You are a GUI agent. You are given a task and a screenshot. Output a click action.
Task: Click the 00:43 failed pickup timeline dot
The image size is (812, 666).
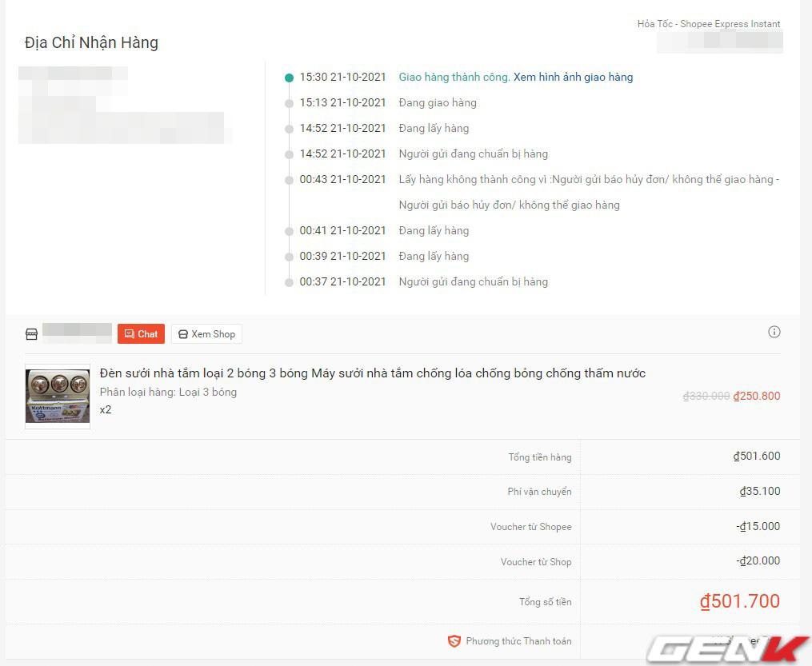point(289,180)
